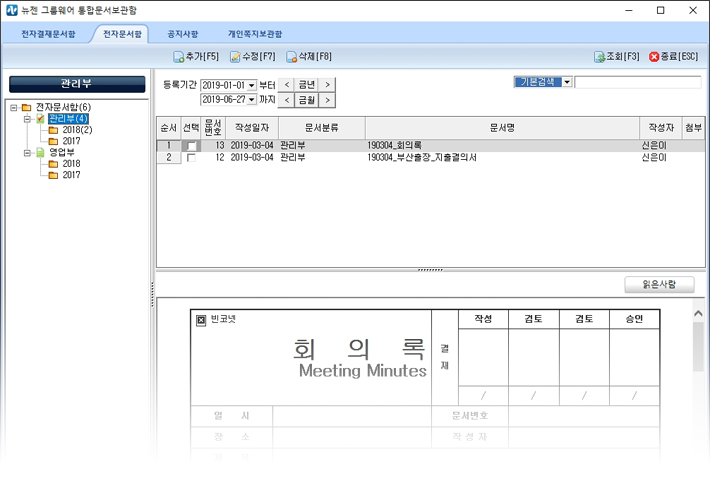710x483 pixels.
Task: Open the 개인쪽지보관함 tab
Action: (255, 34)
